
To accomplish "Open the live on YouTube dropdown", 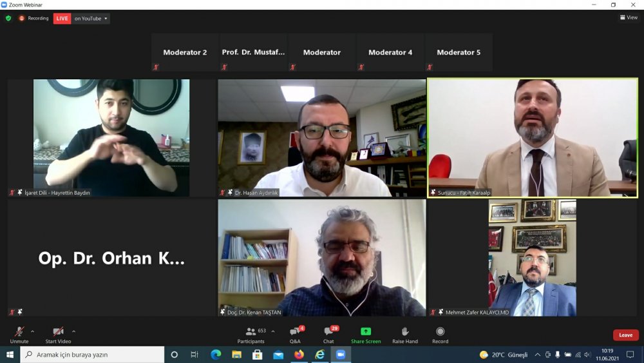I will point(90,19).
